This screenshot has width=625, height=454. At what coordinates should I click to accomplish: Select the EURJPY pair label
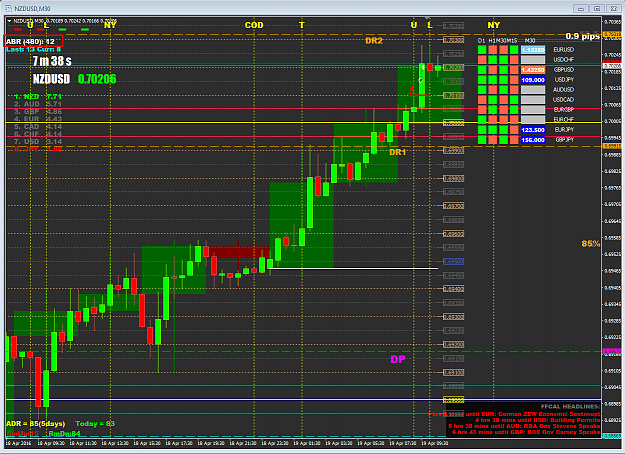[x=564, y=130]
